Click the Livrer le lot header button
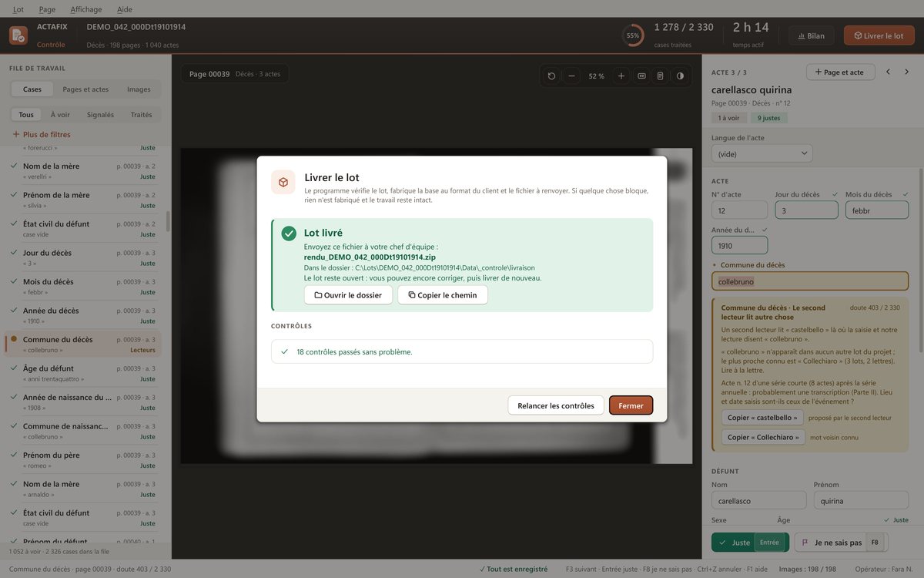 point(879,35)
